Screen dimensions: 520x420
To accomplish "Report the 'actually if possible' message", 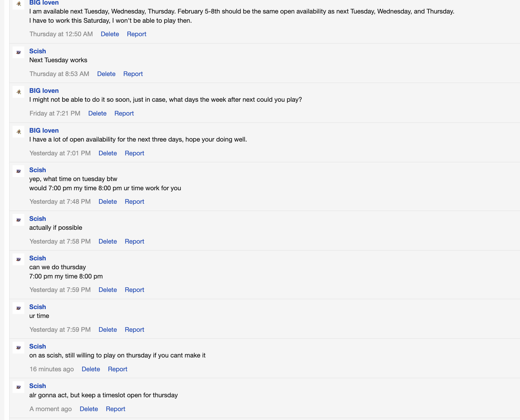I will coord(134,242).
